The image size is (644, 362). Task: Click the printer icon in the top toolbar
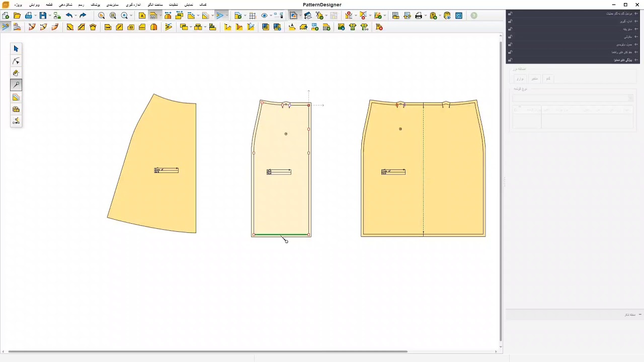click(419, 16)
